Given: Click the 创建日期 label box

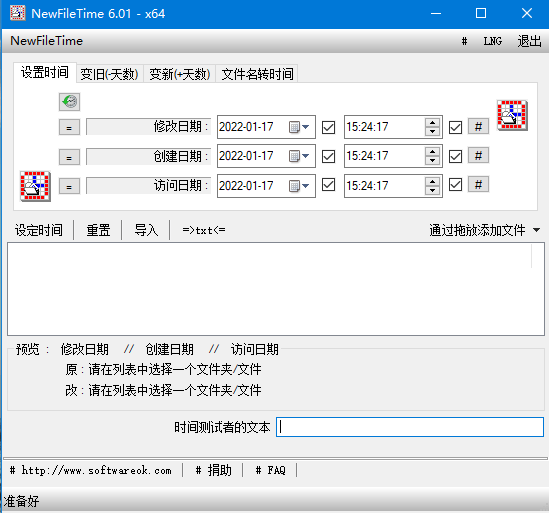Looking at the screenshot, I should tap(148, 156).
